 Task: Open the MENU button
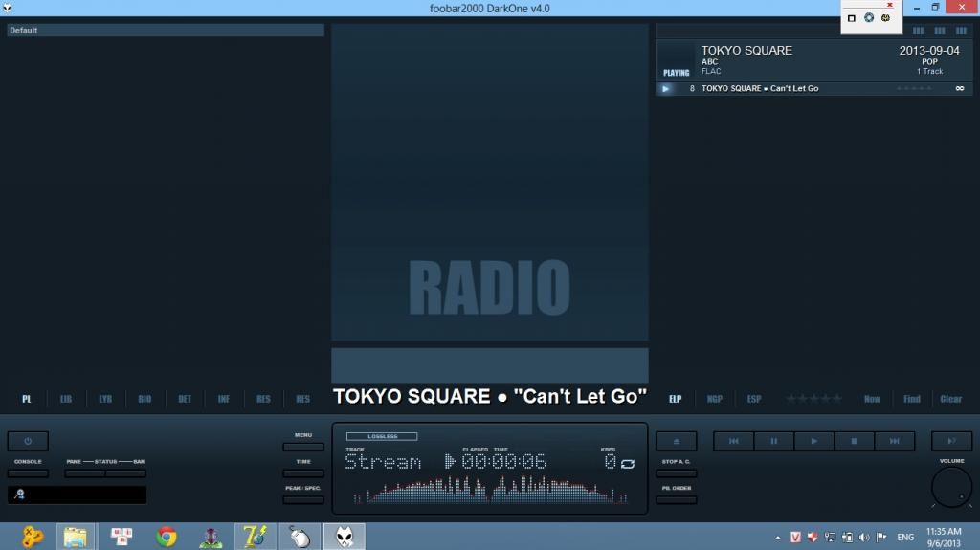[x=303, y=447]
